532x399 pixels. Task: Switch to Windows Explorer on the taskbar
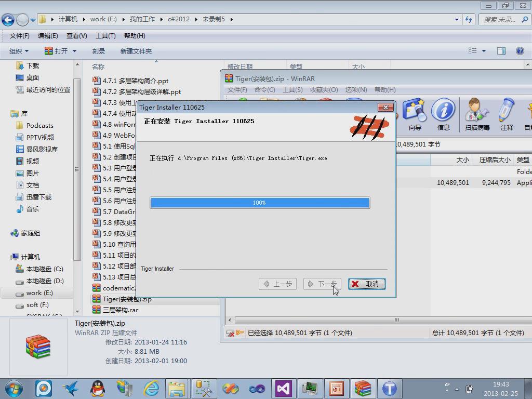pos(177,389)
